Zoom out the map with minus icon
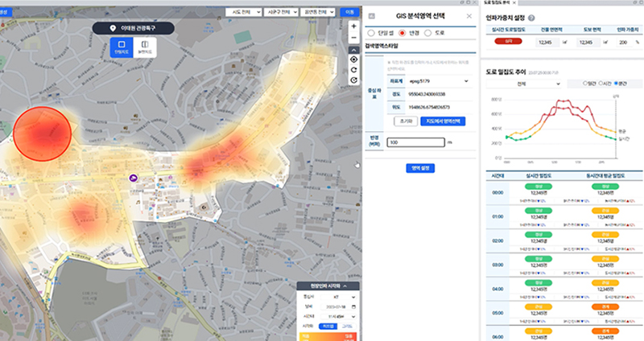This screenshot has width=644, height=341. coord(354,38)
